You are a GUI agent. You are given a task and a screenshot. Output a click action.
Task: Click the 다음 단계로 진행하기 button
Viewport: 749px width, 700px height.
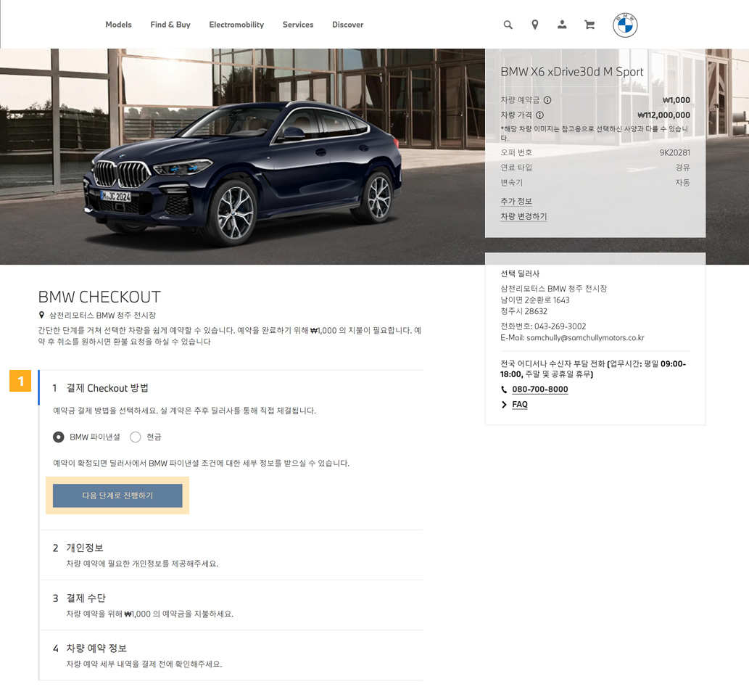(x=117, y=496)
